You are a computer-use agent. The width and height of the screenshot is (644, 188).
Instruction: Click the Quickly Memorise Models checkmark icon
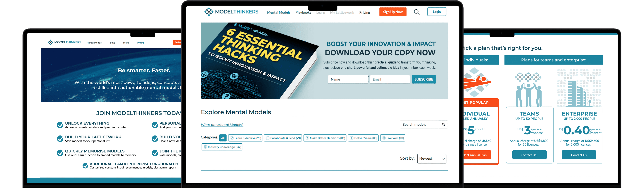click(60, 153)
